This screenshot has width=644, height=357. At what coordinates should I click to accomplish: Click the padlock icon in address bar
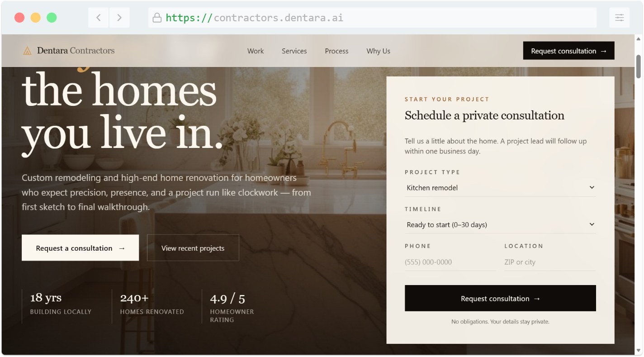(157, 18)
